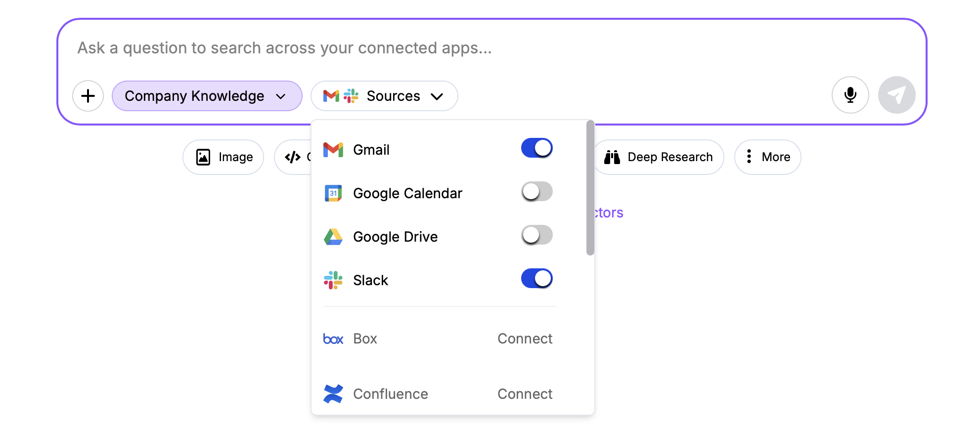
Task: Enable the Google Calendar toggle
Action: 536,192
